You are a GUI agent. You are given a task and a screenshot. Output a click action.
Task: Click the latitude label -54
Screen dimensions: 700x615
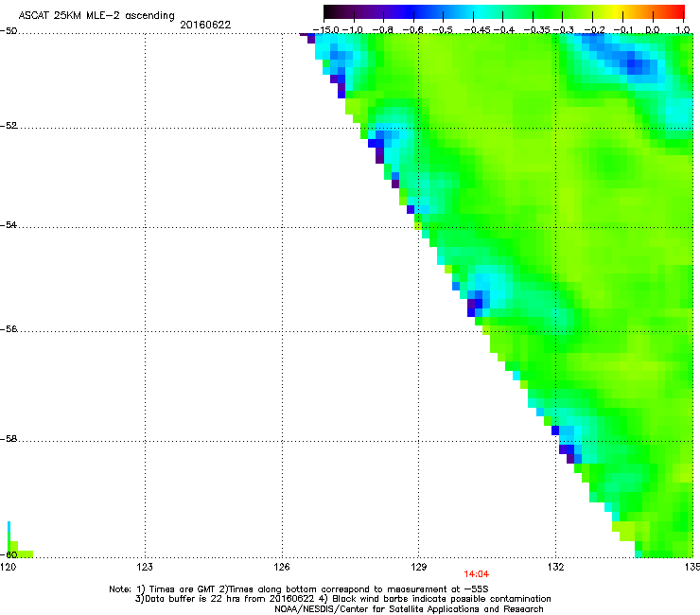(9, 225)
